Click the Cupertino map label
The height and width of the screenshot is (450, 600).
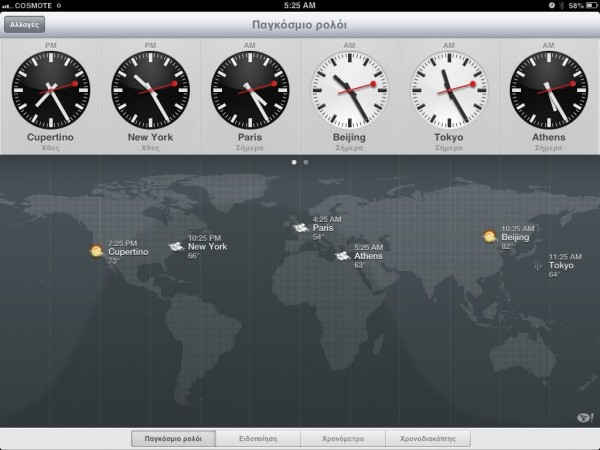click(x=128, y=252)
